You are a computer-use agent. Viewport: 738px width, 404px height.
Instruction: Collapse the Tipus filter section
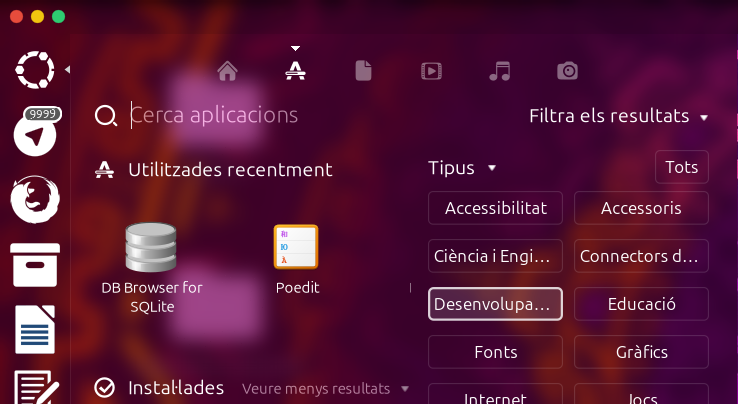[462, 168]
